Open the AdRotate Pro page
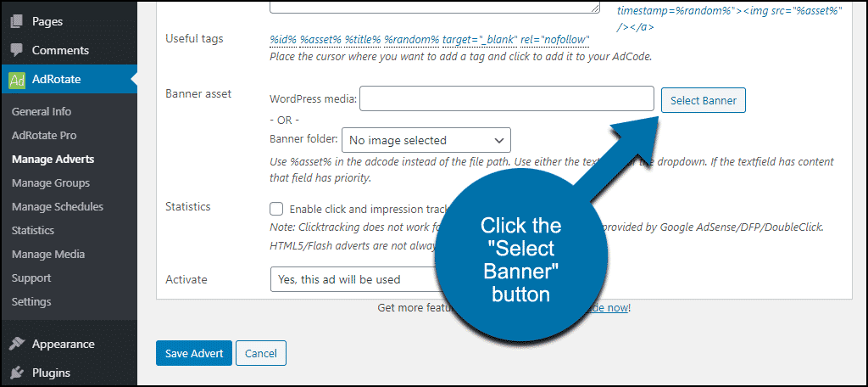The height and width of the screenshot is (387, 868). point(44,135)
